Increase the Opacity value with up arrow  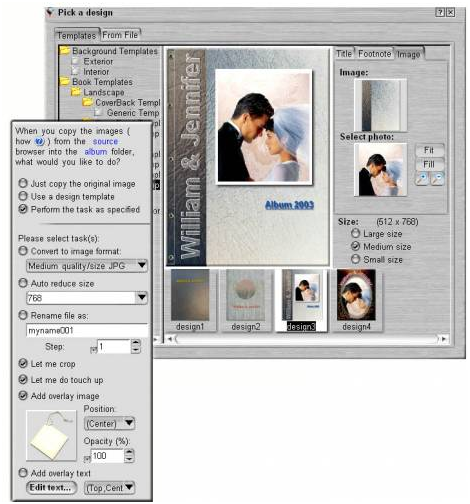[129, 452]
